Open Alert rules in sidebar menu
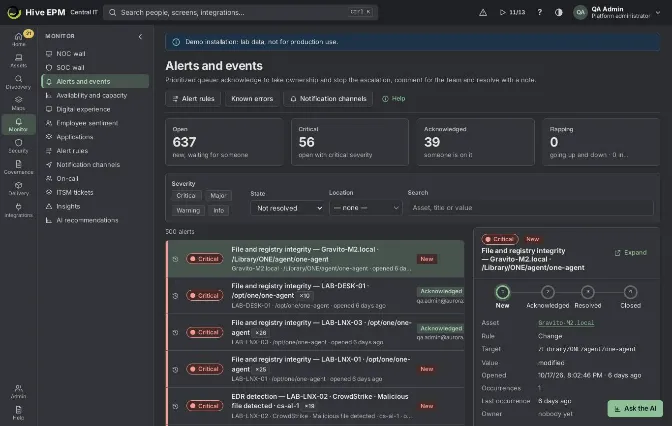 tap(95, 150)
